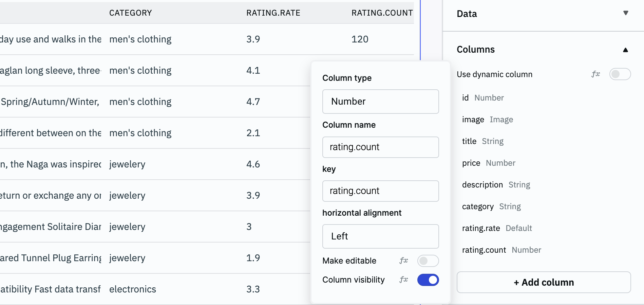Select the price column entry

(x=488, y=163)
